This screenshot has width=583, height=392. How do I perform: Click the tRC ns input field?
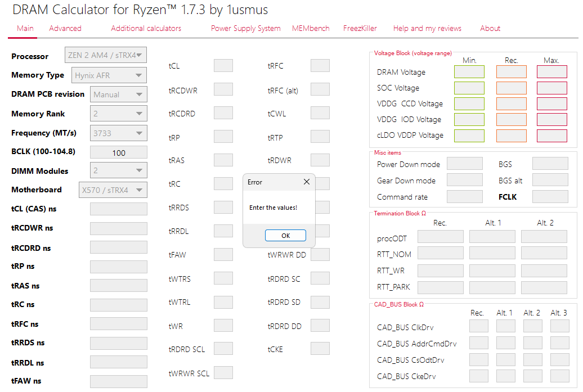point(119,305)
